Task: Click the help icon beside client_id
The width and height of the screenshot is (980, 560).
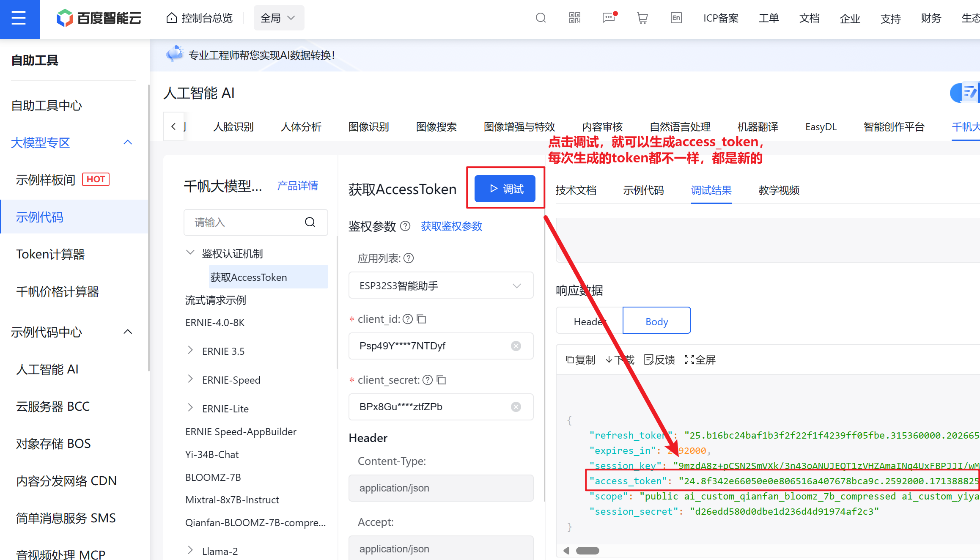Action: coord(407,319)
